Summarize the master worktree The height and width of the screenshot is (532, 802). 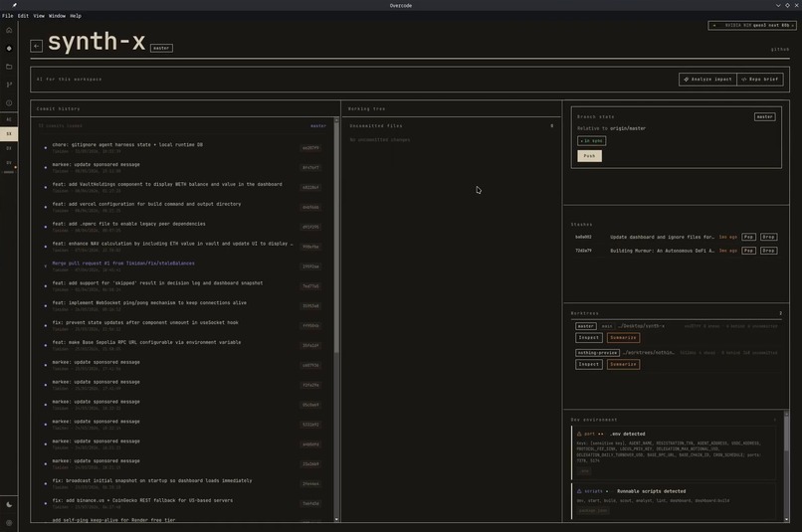tap(623, 338)
